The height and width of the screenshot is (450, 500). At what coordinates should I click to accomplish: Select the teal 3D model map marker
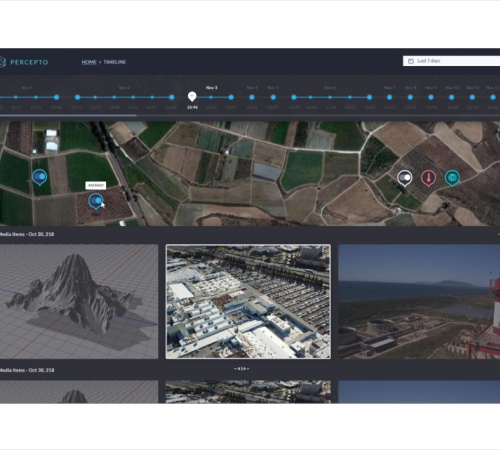coord(452,178)
